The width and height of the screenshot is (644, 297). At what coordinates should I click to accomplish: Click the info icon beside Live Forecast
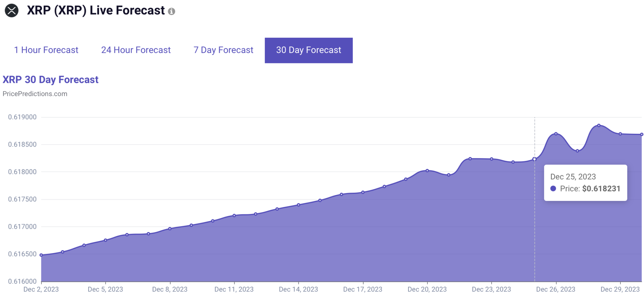[171, 12]
